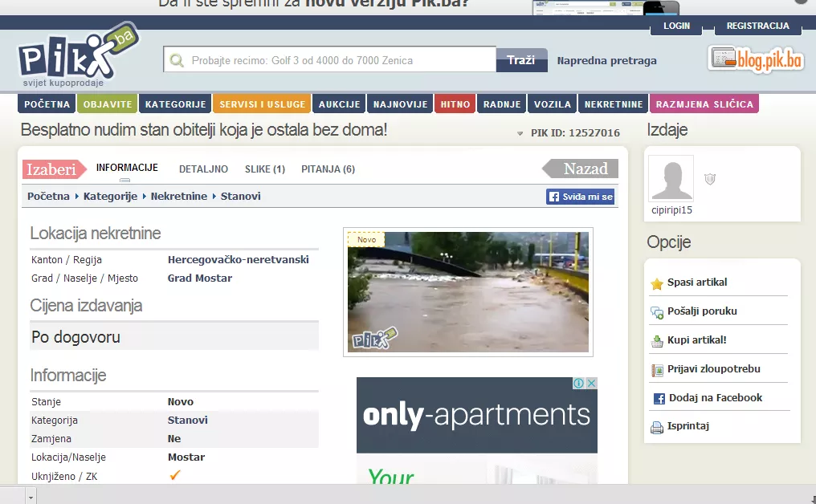Switch to the Detaljno tab
The width and height of the screenshot is (816, 504).
203,169
